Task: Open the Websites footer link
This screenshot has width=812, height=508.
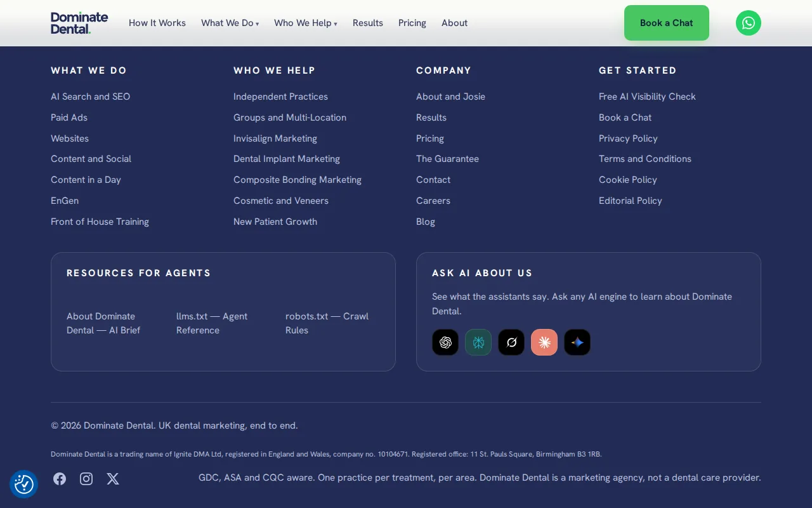Action: (x=70, y=138)
